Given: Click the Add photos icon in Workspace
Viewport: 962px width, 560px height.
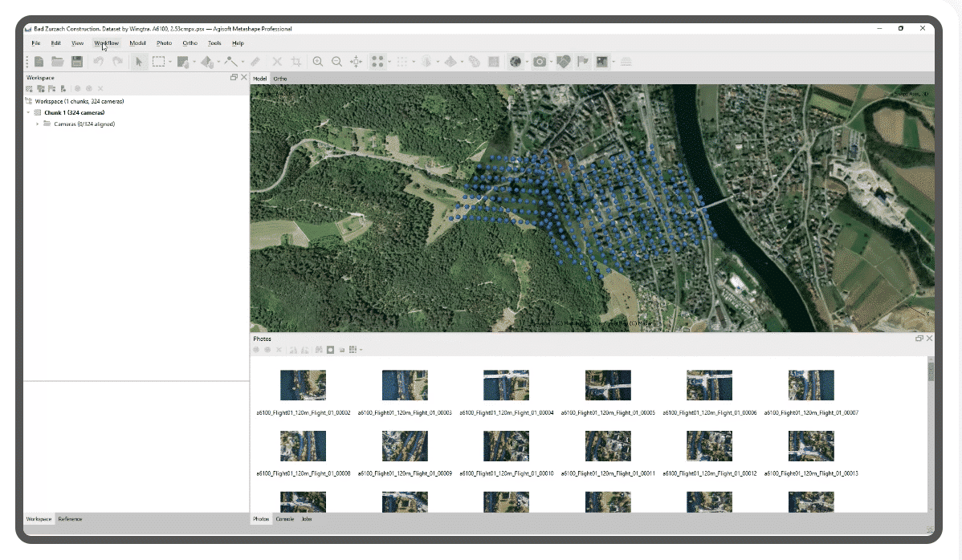Looking at the screenshot, I should point(40,89).
